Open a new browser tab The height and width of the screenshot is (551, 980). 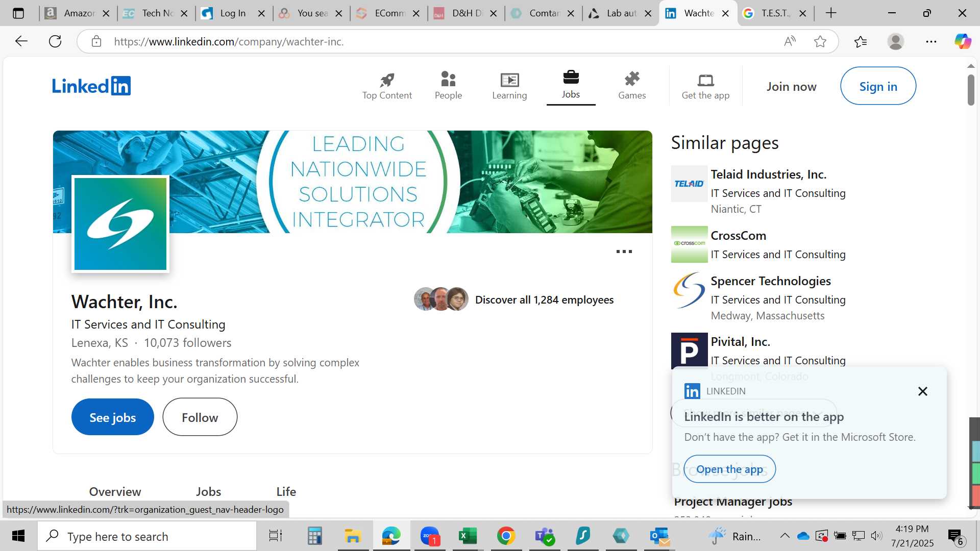831,13
